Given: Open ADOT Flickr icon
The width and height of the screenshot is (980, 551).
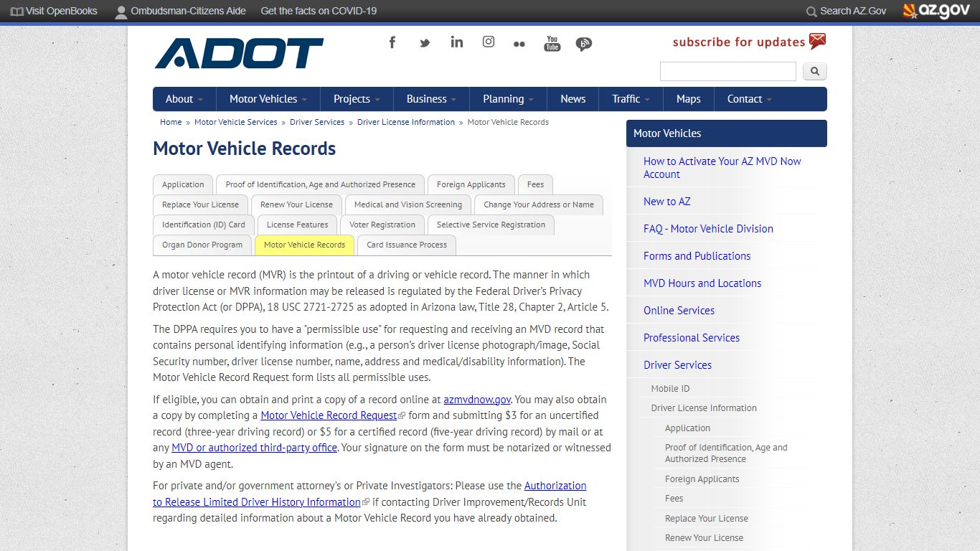Looking at the screenshot, I should pyautogui.click(x=519, y=44).
